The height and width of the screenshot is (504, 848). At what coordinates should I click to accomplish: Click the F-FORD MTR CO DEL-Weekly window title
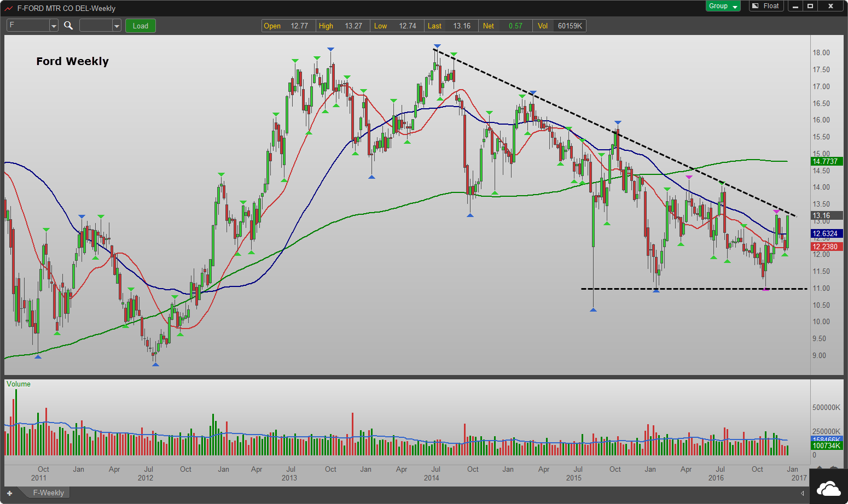coord(66,8)
